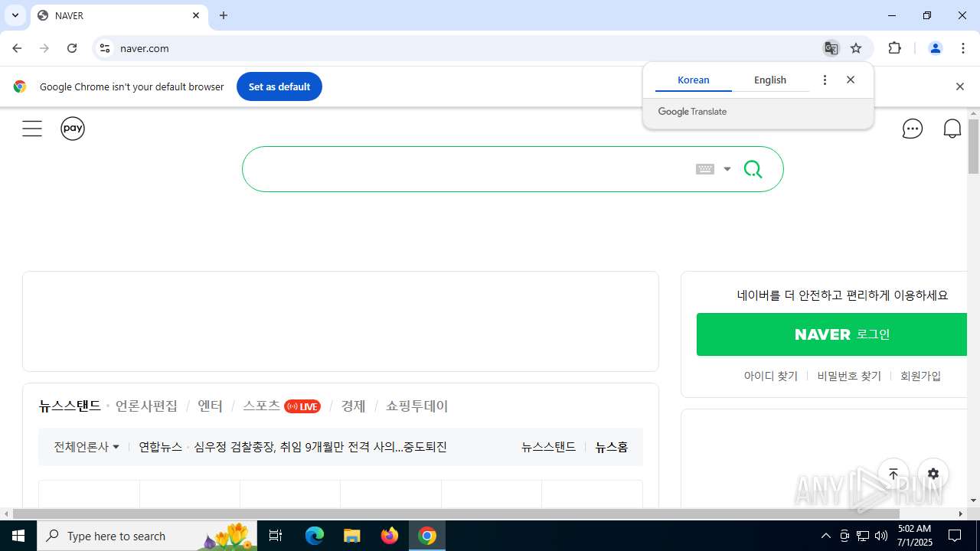Open the 뉴스홈 link

pos(612,447)
